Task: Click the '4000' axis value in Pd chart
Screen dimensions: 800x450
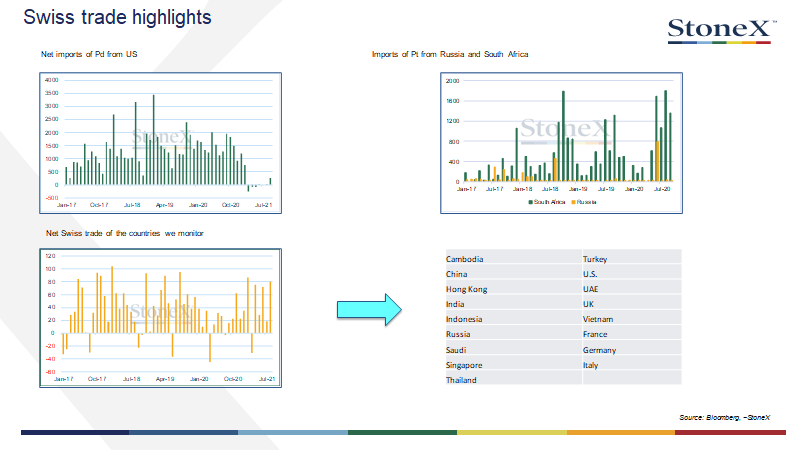Action: click(x=52, y=80)
